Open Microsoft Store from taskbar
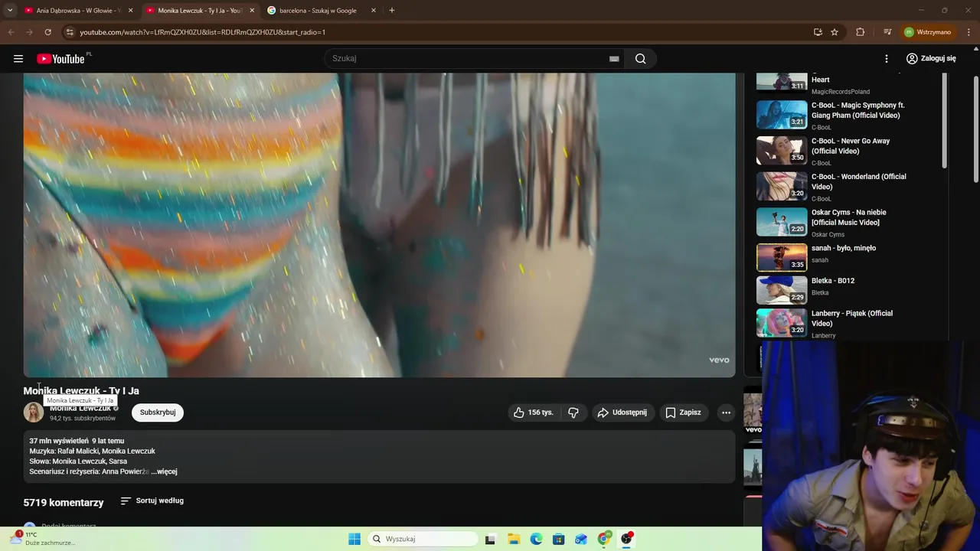Screen dimensions: 980x551 click(559, 539)
